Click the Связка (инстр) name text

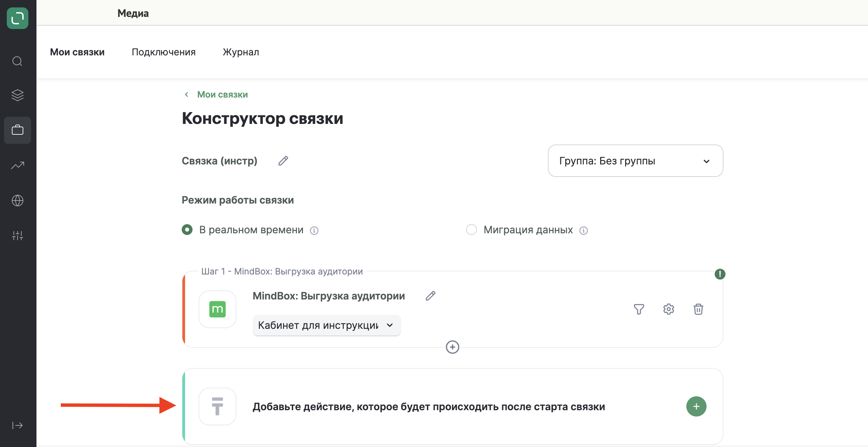point(219,161)
